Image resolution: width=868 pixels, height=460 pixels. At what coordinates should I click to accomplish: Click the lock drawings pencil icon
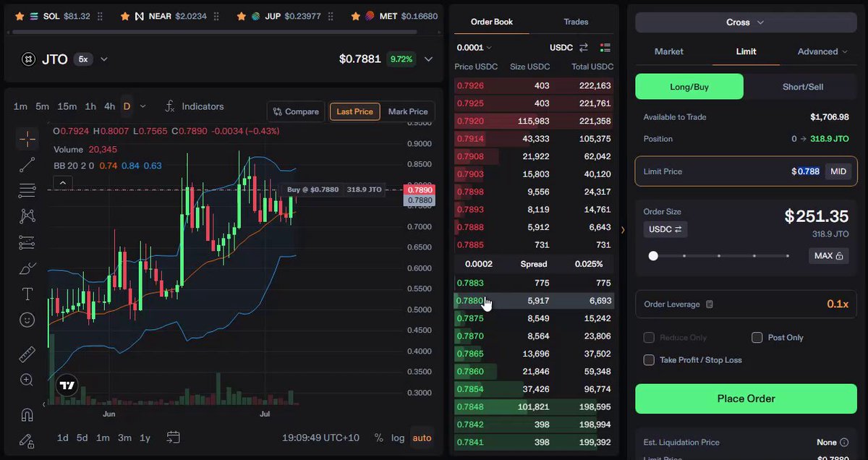pyautogui.click(x=27, y=440)
